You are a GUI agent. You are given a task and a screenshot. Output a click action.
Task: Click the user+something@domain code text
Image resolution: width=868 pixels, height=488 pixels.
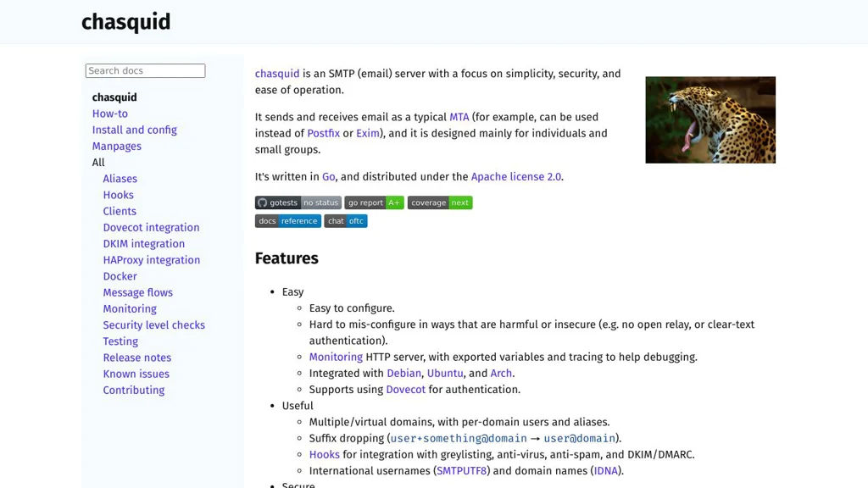[459, 439]
